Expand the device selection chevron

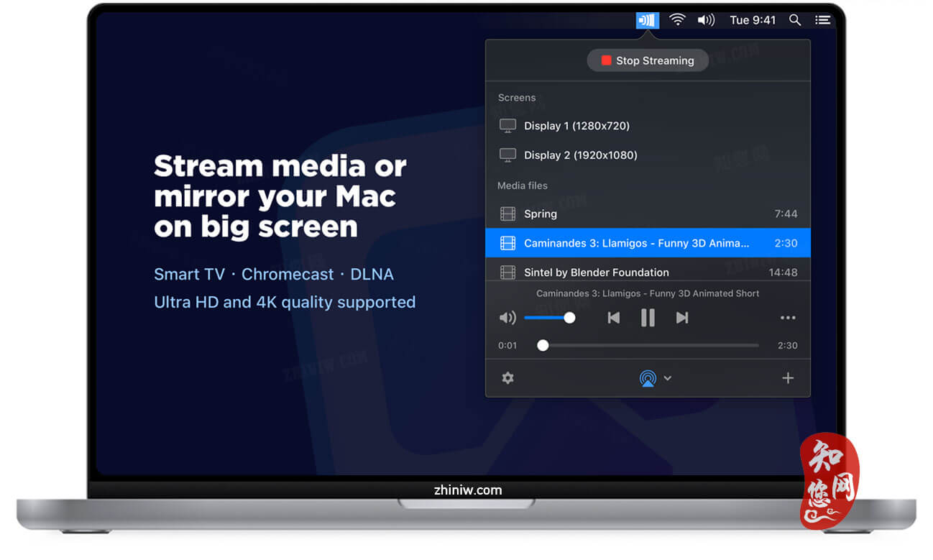point(668,378)
